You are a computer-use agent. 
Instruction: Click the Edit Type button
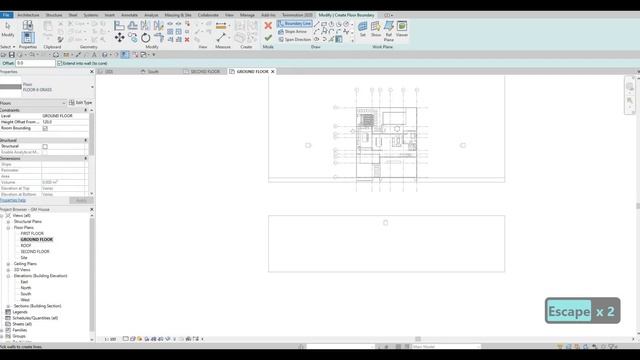(x=81, y=103)
